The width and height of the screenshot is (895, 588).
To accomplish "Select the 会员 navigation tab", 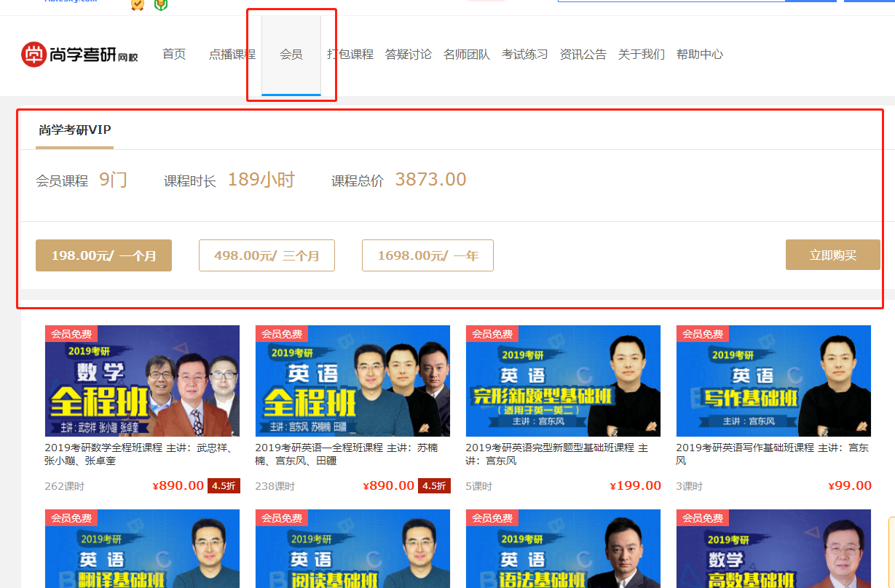I will pyautogui.click(x=291, y=55).
